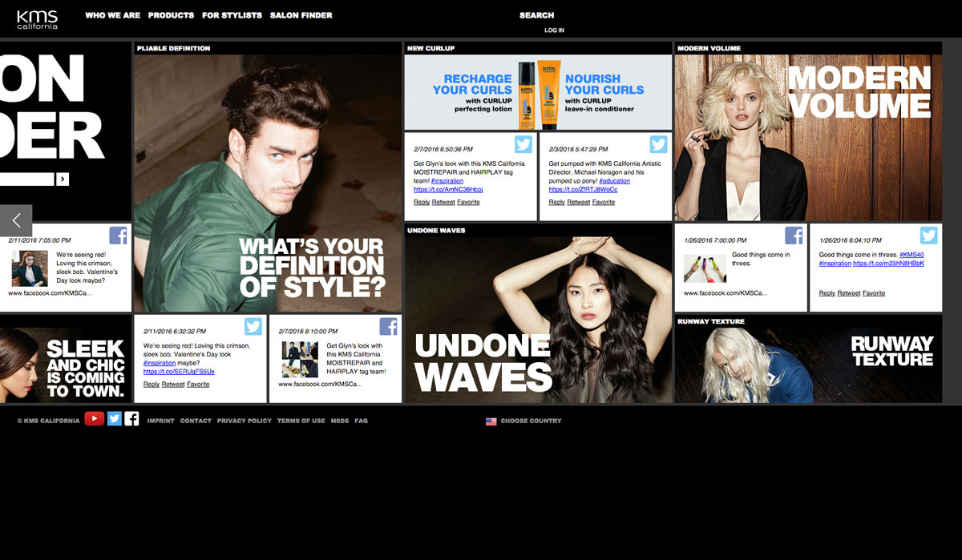Open the Who We Are menu
The height and width of the screenshot is (560, 962).
click(112, 15)
